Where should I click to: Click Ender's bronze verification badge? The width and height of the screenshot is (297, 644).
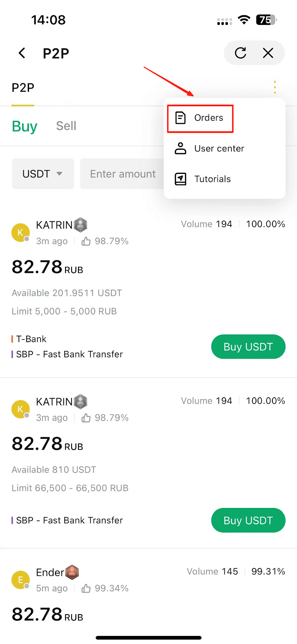coord(72,572)
